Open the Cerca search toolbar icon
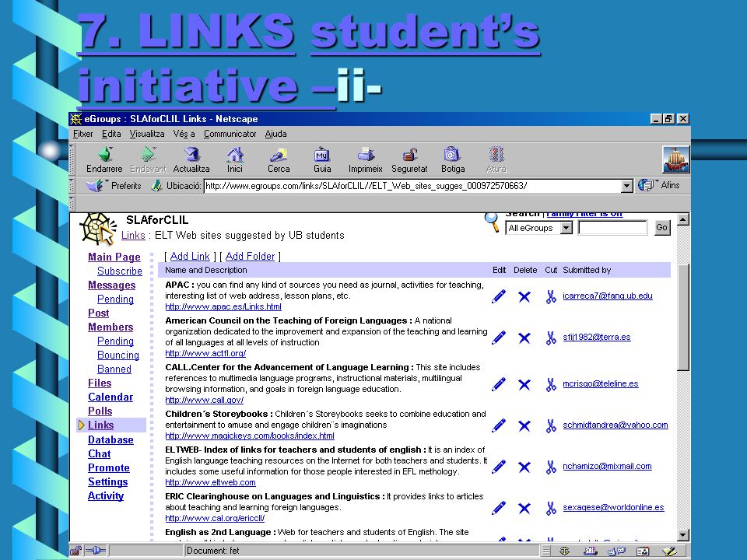 [x=279, y=154]
